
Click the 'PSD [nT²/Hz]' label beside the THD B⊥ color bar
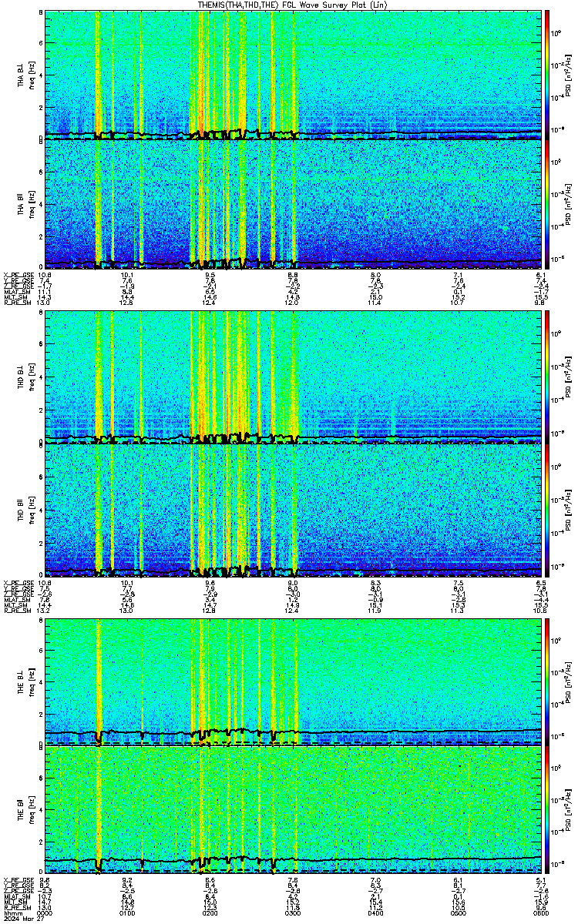click(568, 379)
